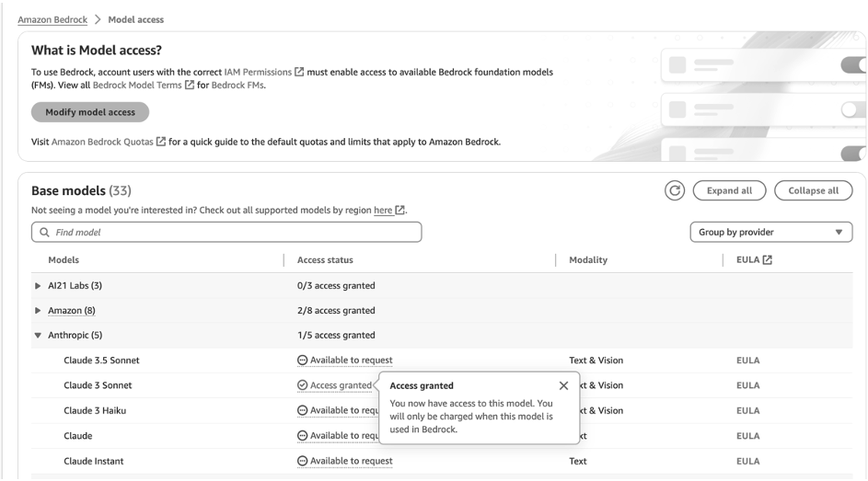Open the Bedrock Model Terms link

[137, 86]
